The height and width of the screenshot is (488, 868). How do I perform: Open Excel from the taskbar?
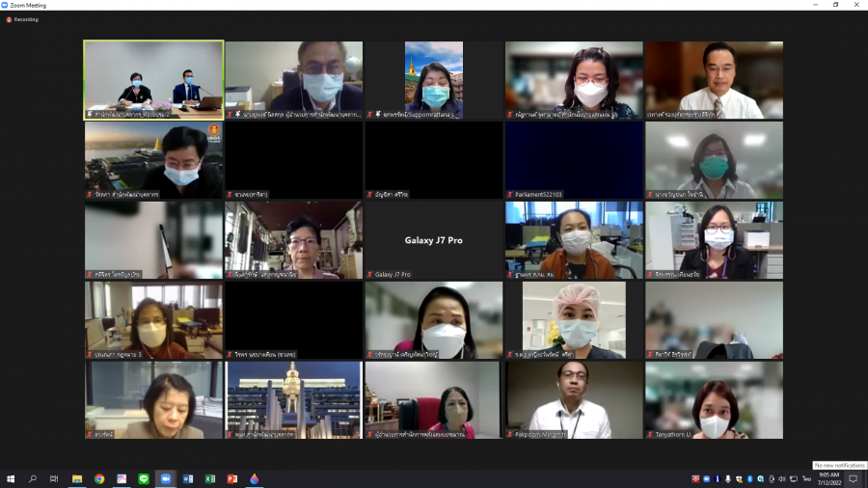coord(210,478)
